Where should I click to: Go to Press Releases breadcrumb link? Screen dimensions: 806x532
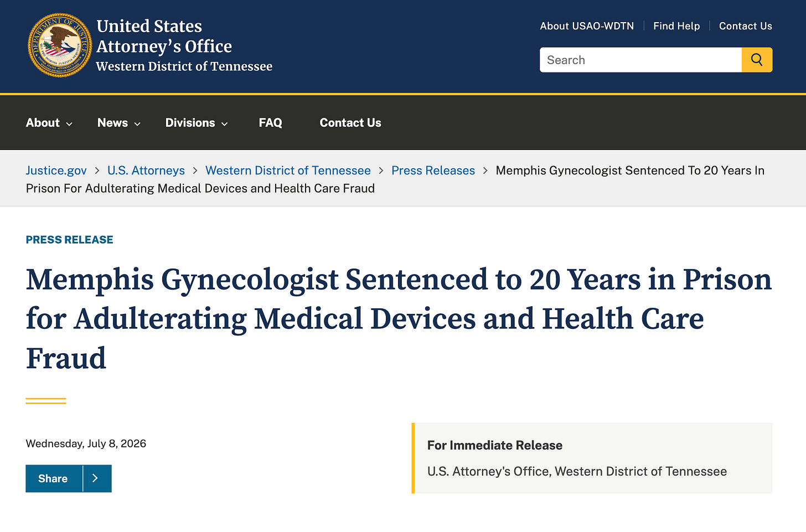tap(433, 171)
